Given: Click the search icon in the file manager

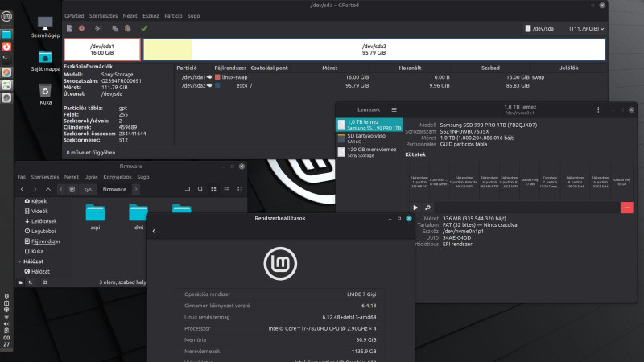Looking at the screenshot, I should point(200,189).
